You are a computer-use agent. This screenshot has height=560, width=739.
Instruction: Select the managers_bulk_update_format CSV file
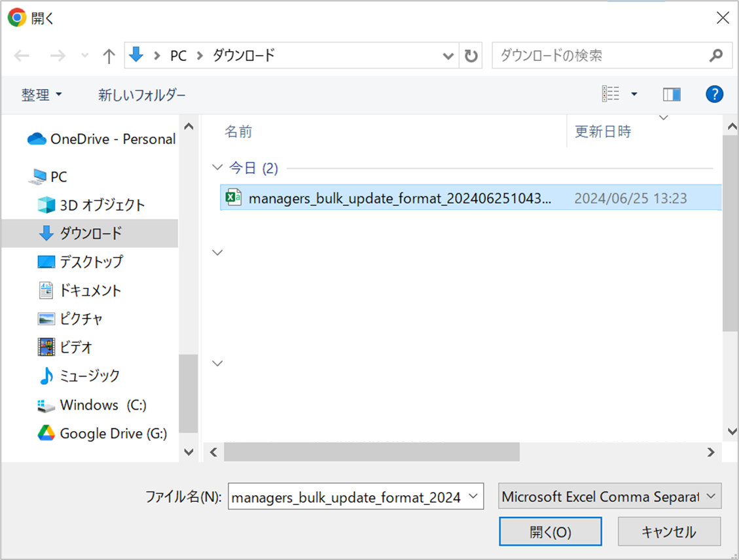(x=399, y=198)
